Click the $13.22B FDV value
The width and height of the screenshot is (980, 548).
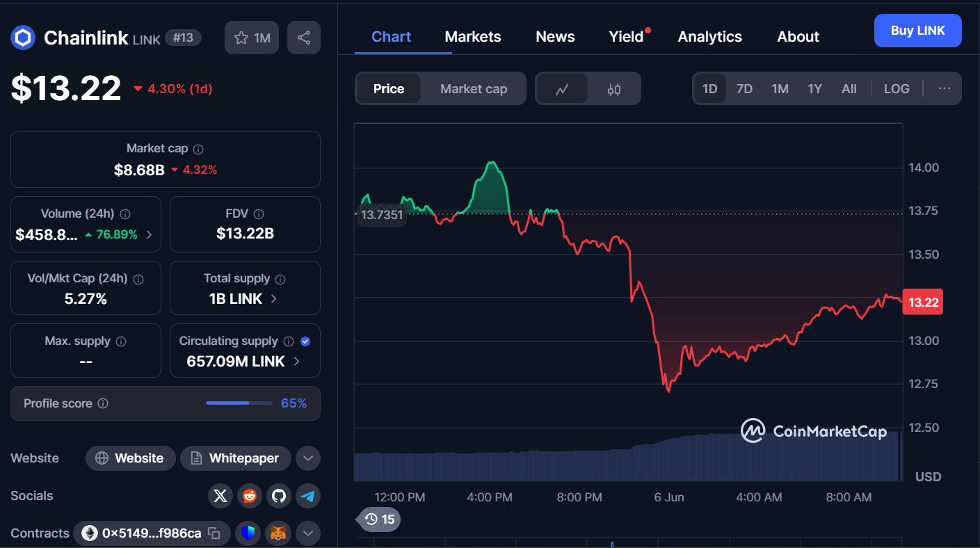pyautogui.click(x=245, y=234)
